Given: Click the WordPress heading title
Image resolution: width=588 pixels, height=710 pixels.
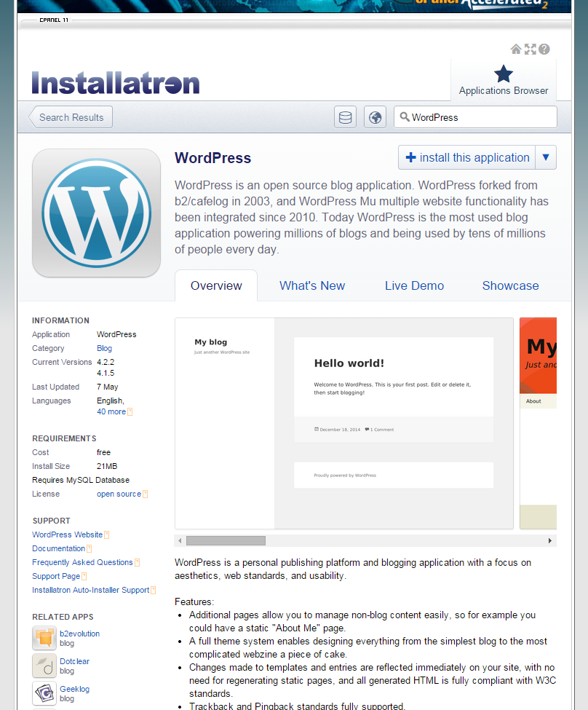Looking at the screenshot, I should tap(212, 157).
